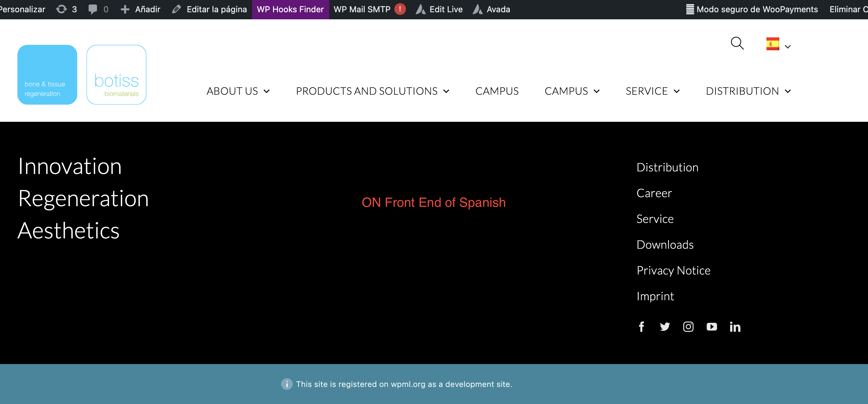This screenshot has width=868, height=404.
Task: Click the Avada logo icon beside Avada
Action: (478, 9)
